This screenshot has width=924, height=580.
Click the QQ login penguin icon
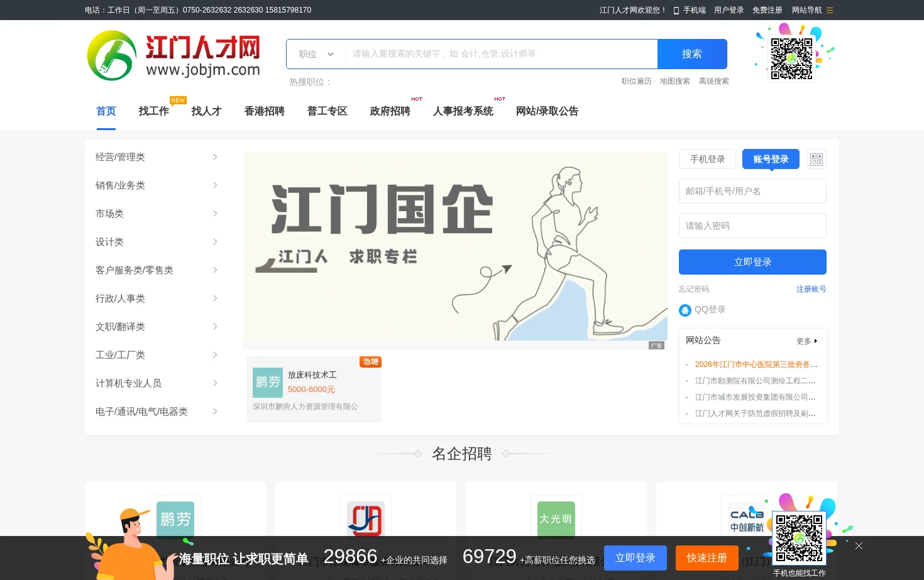coord(685,310)
